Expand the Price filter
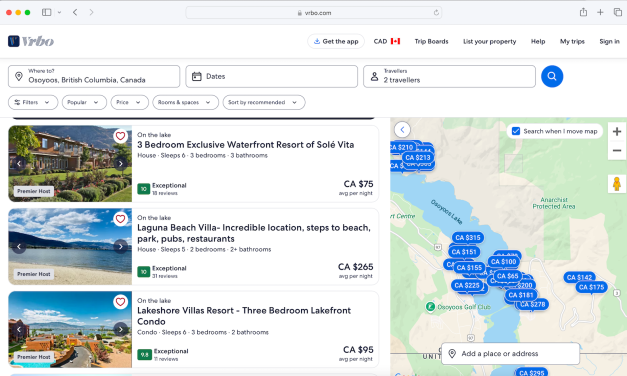This screenshot has width=627, height=376. [130, 102]
